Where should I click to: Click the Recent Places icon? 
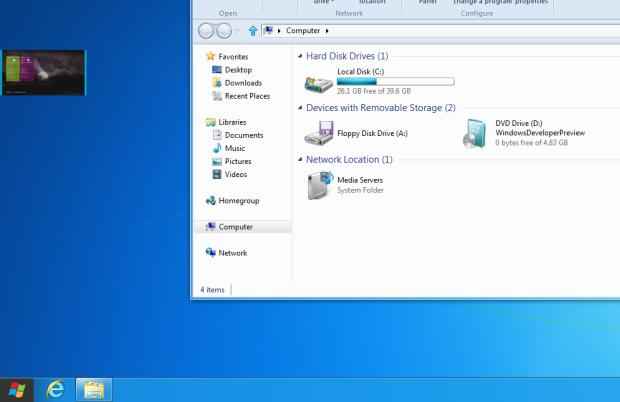coord(217,96)
